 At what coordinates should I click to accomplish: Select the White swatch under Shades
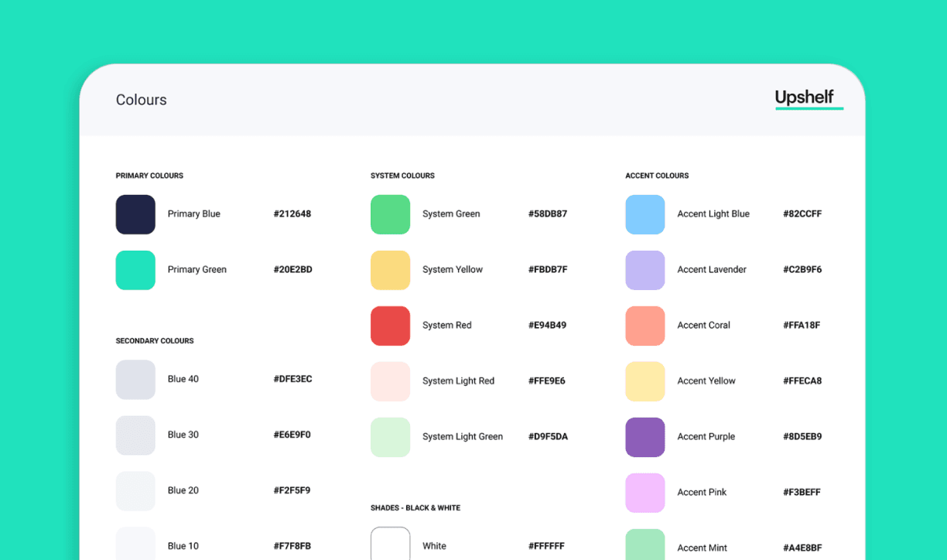point(390,544)
